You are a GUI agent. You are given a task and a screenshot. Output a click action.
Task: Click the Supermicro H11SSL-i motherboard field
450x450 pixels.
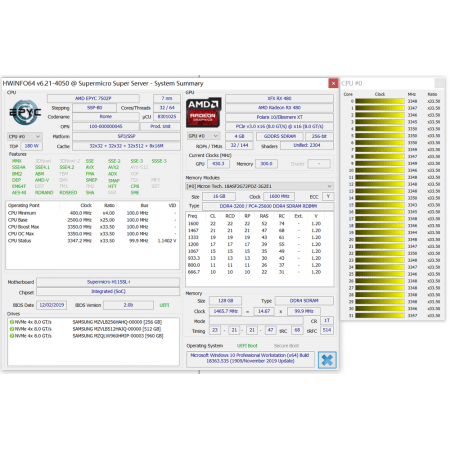click(108, 282)
